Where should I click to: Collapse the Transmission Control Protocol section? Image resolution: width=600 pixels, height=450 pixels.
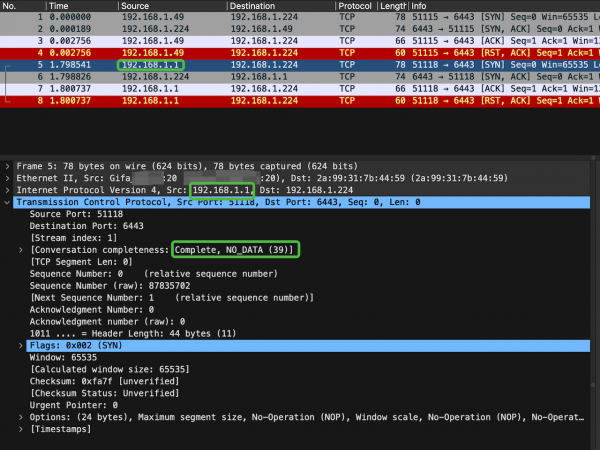point(8,202)
